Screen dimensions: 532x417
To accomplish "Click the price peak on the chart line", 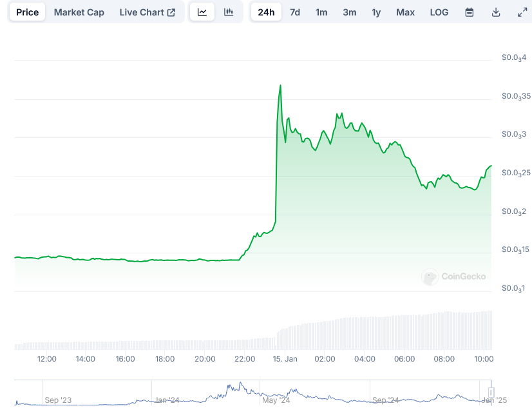I will [280, 85].
